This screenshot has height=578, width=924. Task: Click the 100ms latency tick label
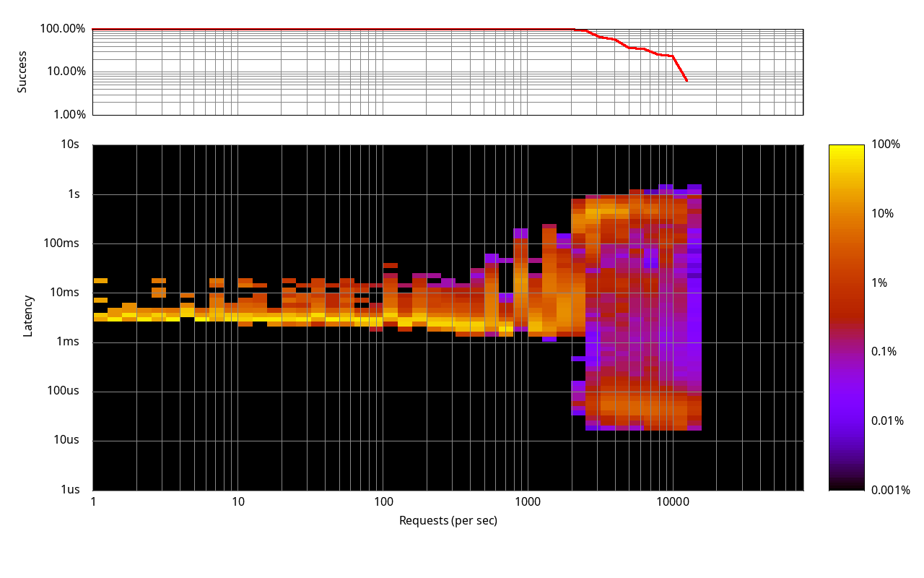(x=62, y=243)
